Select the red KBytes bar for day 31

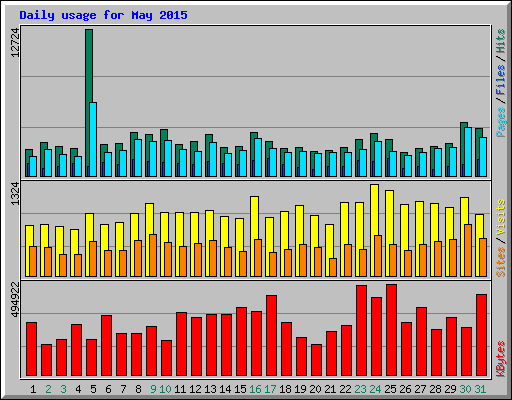[481, 335]
